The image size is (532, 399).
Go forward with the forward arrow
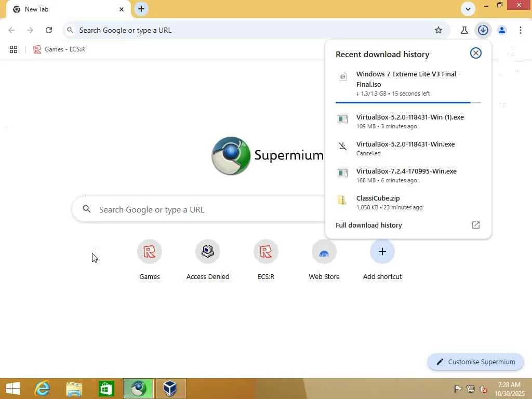(30, 30)
